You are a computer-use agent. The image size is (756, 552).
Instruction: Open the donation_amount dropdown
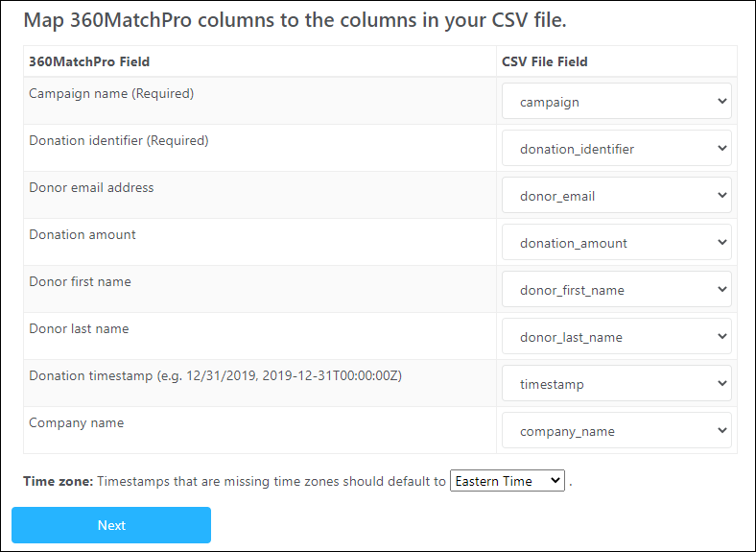[616, 242]
